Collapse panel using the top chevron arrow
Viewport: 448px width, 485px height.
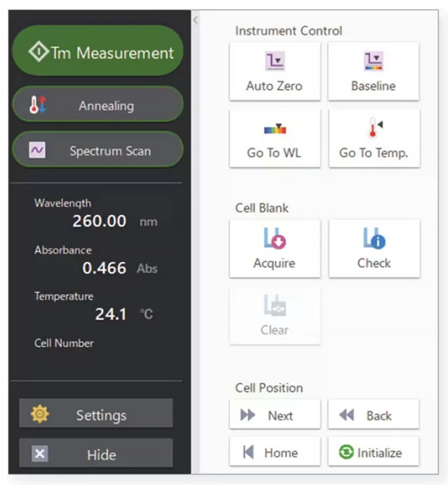[195, 20]
